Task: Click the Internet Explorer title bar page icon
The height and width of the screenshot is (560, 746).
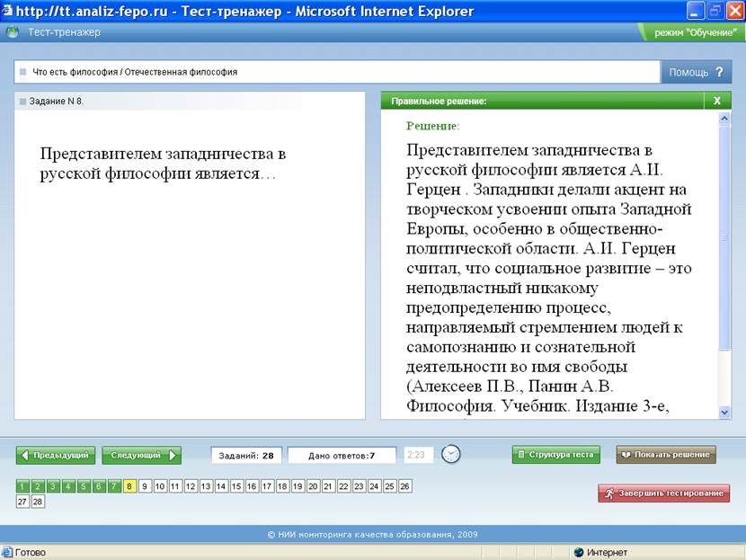Action: point(6,10)
